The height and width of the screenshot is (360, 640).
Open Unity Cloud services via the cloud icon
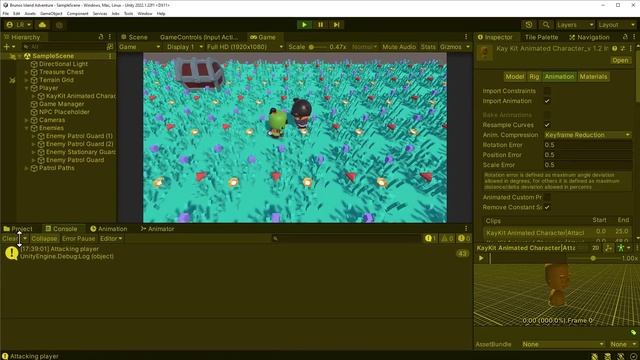tap(42, 25)
